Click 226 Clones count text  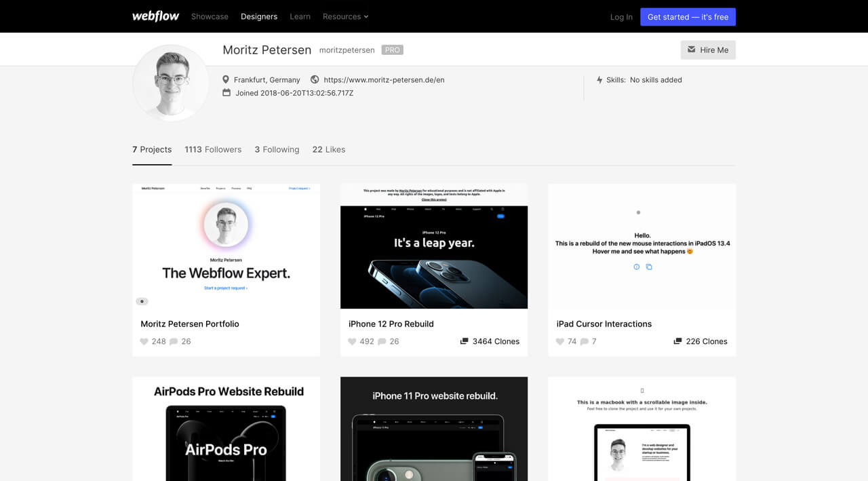click(707, 341)
